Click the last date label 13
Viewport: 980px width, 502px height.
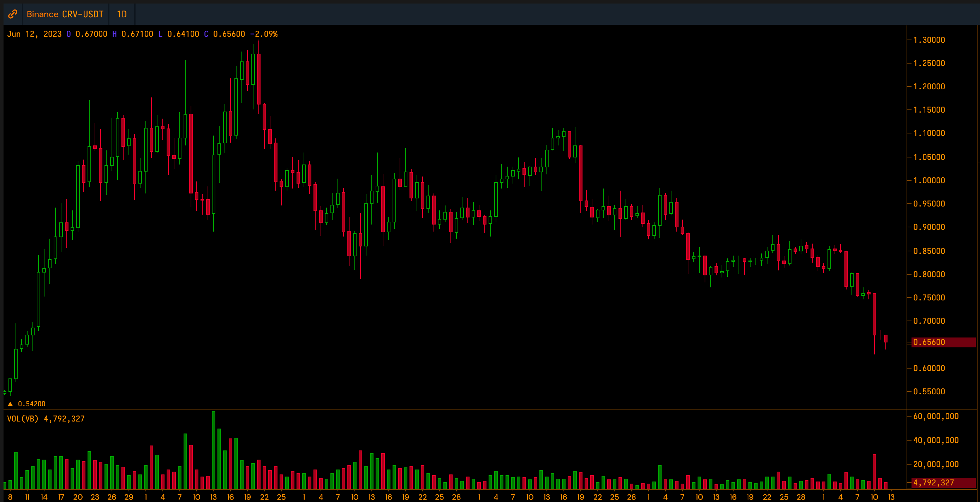point(891,497)
